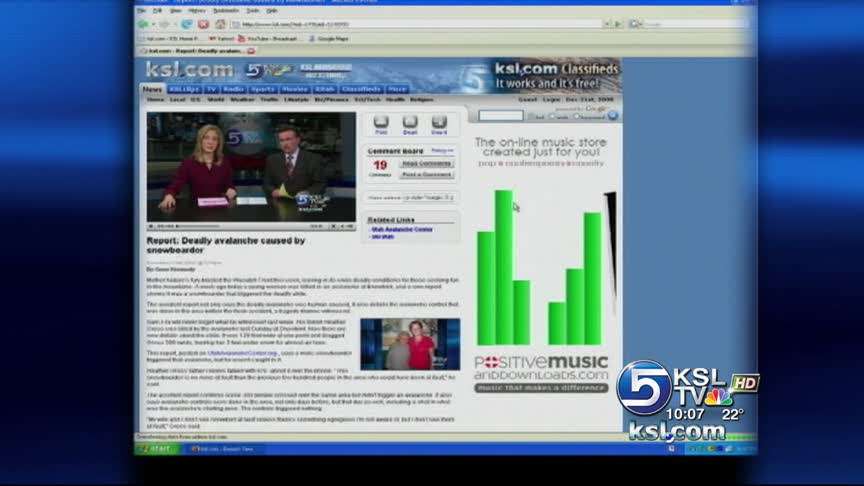Select the Utah tab on ksl.com
This screenshot has height=486, width=864.
click(325, 89)
